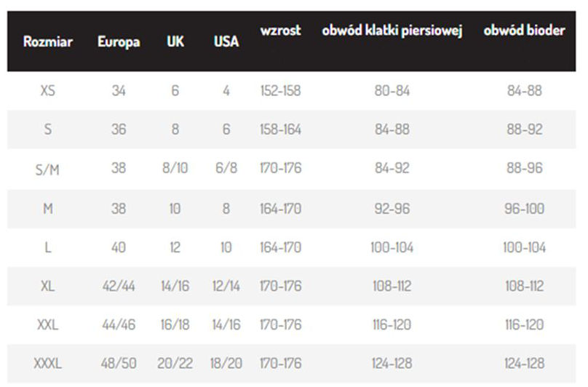Click the 20/22 UK size value
This screenshot has width=588, height=387.
175,363
